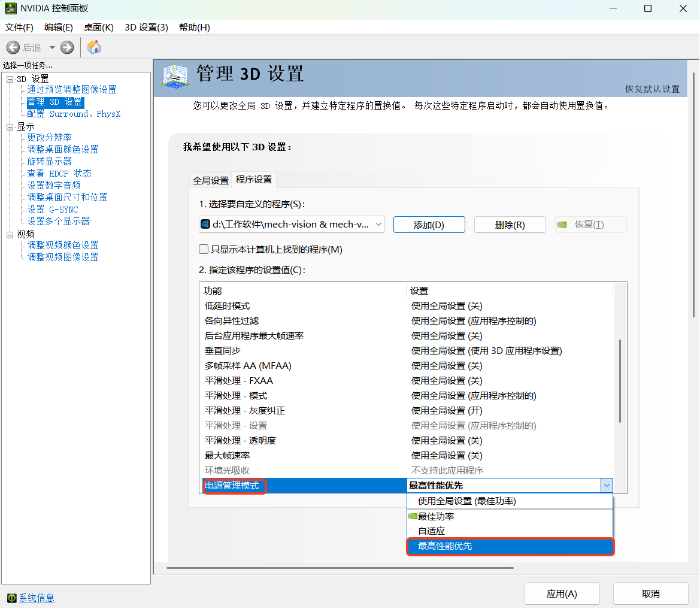
Task: Open the back button's dropdown chevron
Action: (x=51, y=47)
